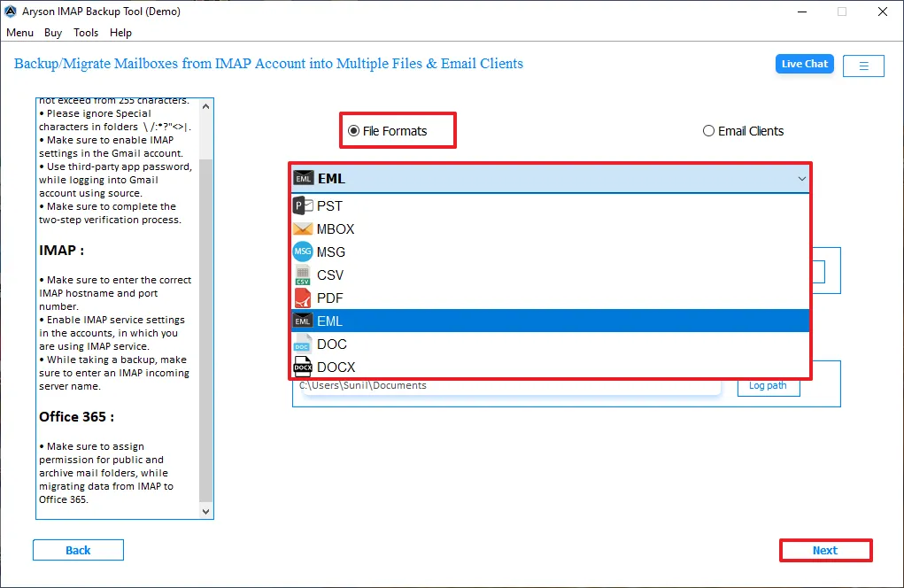This screenshot has width=904, height=588.
Task: Click the CSV spreadsheet icon
Action: (303, 275)
